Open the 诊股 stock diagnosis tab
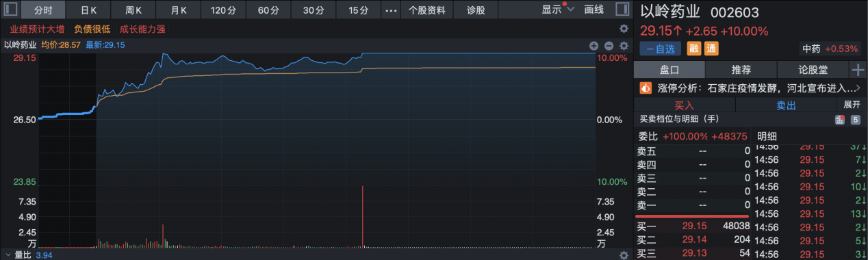The height and width of the screenshot is (260, 868). [x=476, y=10]
